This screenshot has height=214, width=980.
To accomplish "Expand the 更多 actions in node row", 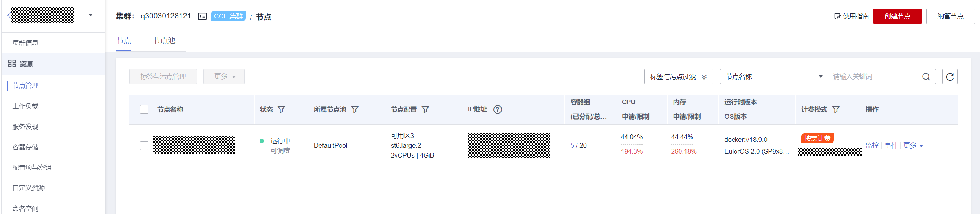I will (x=913, y=145).
